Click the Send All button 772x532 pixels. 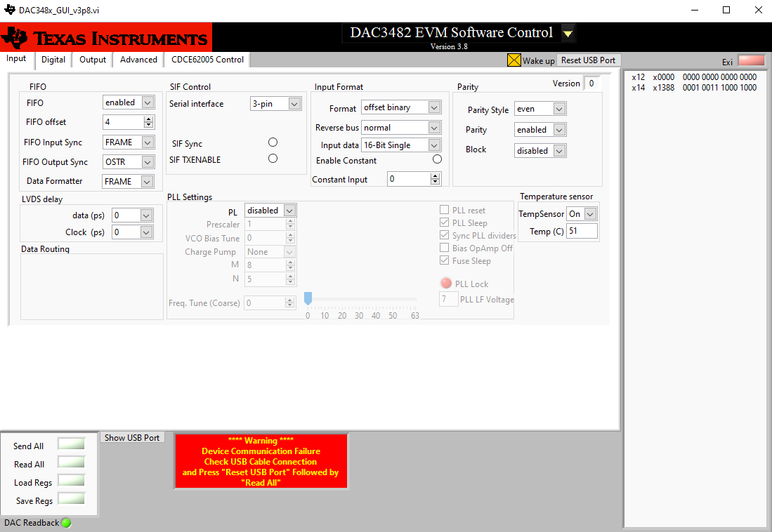72,444
